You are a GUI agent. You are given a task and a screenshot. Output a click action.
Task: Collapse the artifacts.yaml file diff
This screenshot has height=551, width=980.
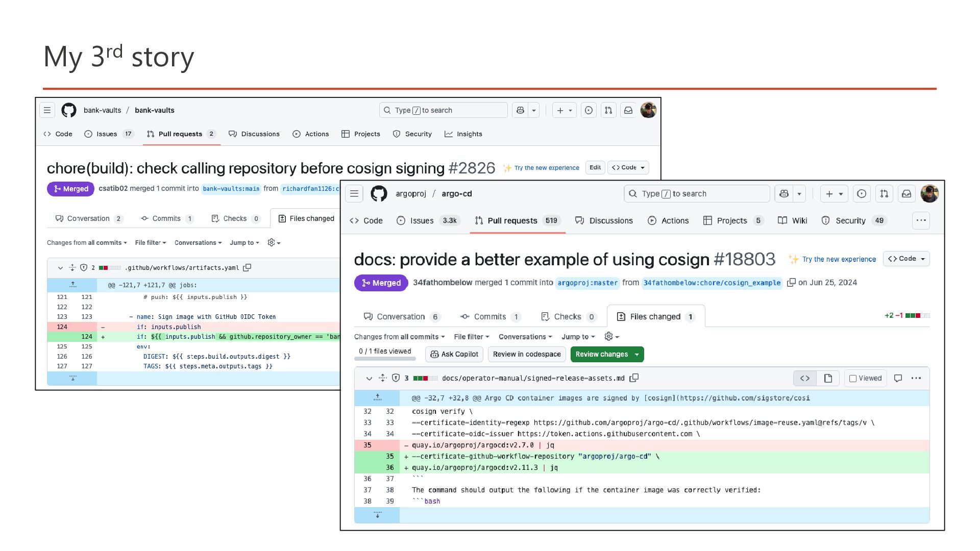(x=60, y=267)
